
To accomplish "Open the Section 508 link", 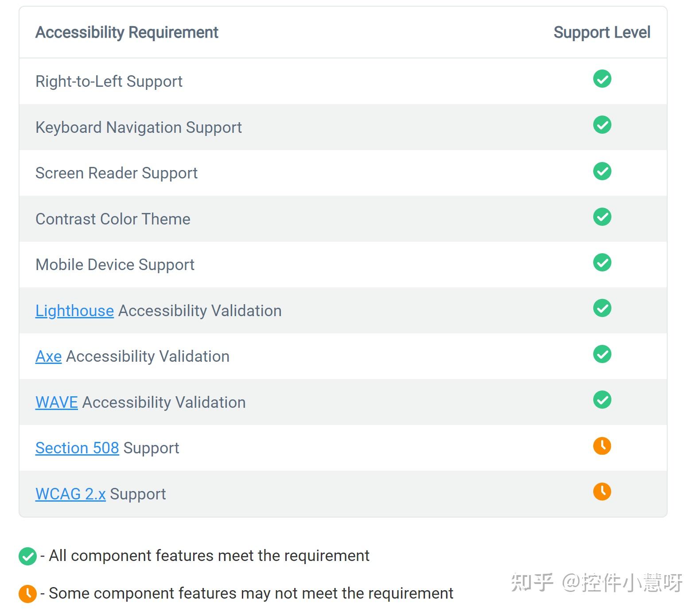I will (77, 448).
